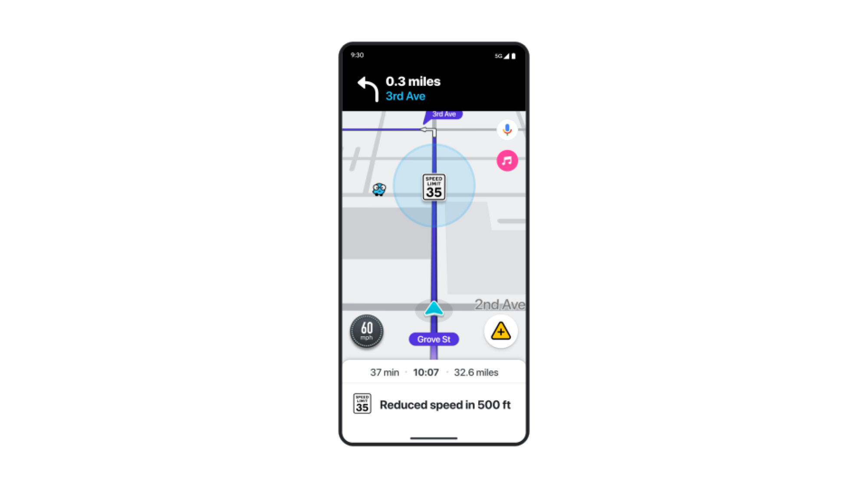Screen dimensions: 868x488
Task: Tap the report hazard warning icon
Action: (501, 332)
